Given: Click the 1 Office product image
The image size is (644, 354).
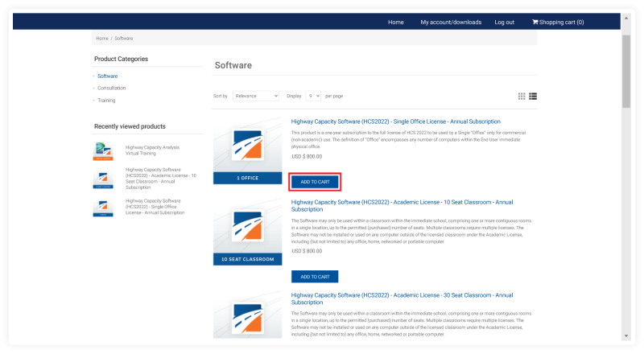Looking at the screenshot, I should point(247,150).
